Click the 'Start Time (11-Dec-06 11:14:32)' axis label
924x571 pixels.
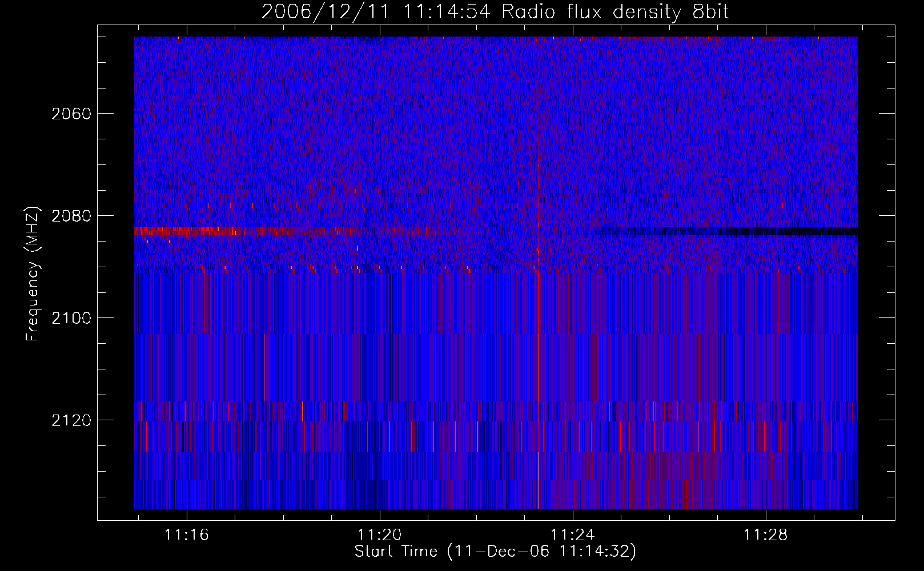[x=495, y=552]
